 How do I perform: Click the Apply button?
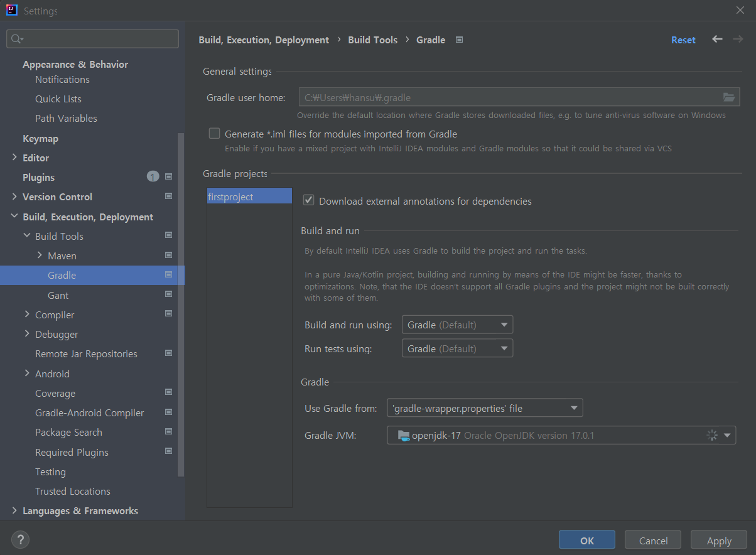click(x=719, y=541)
